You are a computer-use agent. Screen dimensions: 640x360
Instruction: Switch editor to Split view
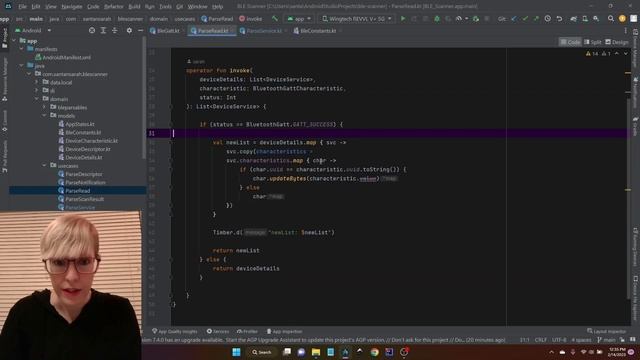[592, 42]
